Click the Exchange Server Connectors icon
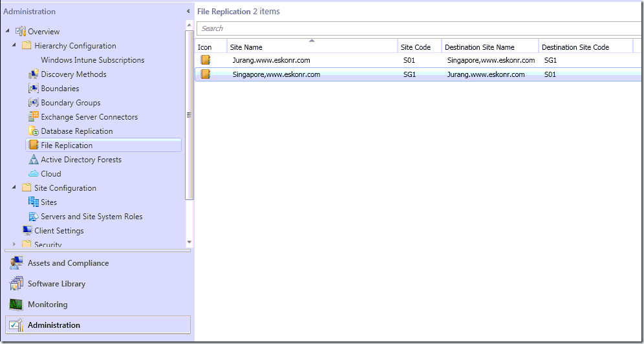644x344 pixels. pyautogui.click(x=34, y=116)
